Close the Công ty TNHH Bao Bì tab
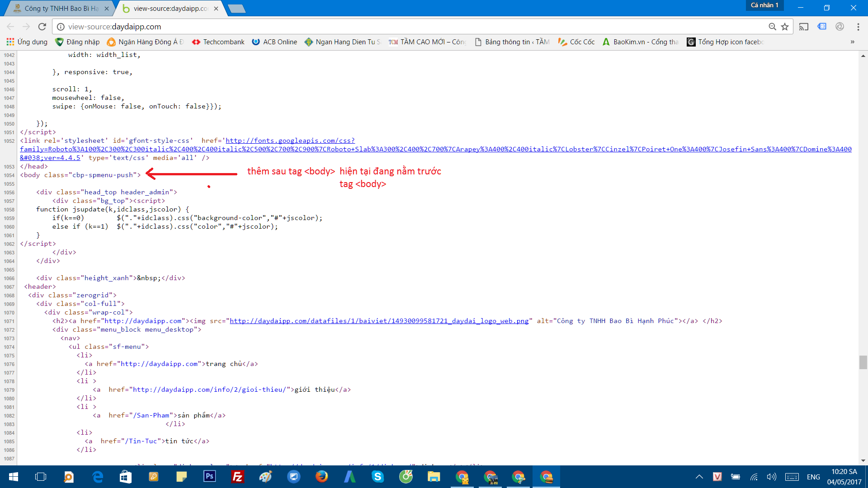Screen dimensions: 868x488 click(107, 9)
